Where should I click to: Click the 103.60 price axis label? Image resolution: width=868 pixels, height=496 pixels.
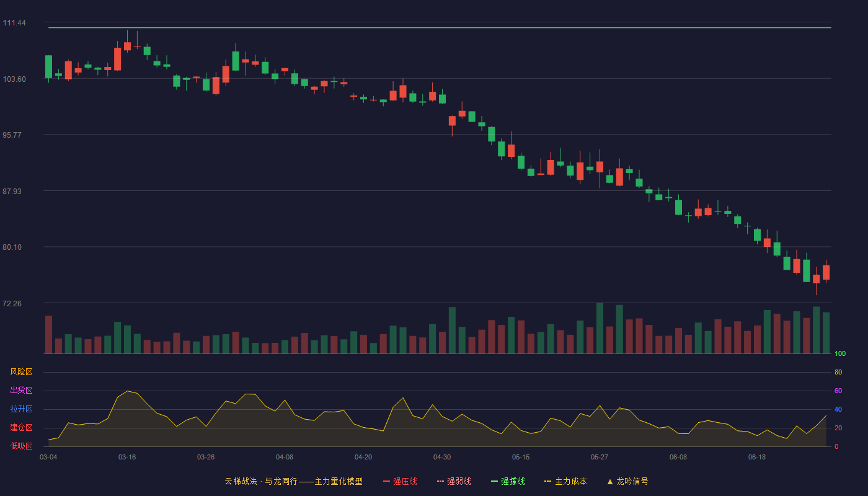(14, 79)
